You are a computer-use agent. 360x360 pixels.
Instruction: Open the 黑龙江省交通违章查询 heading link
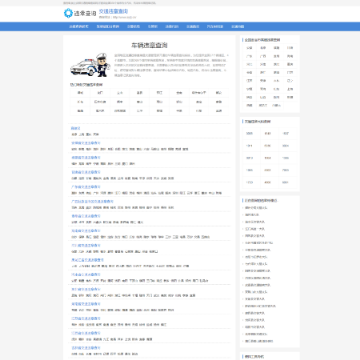[x=88, y=260]
